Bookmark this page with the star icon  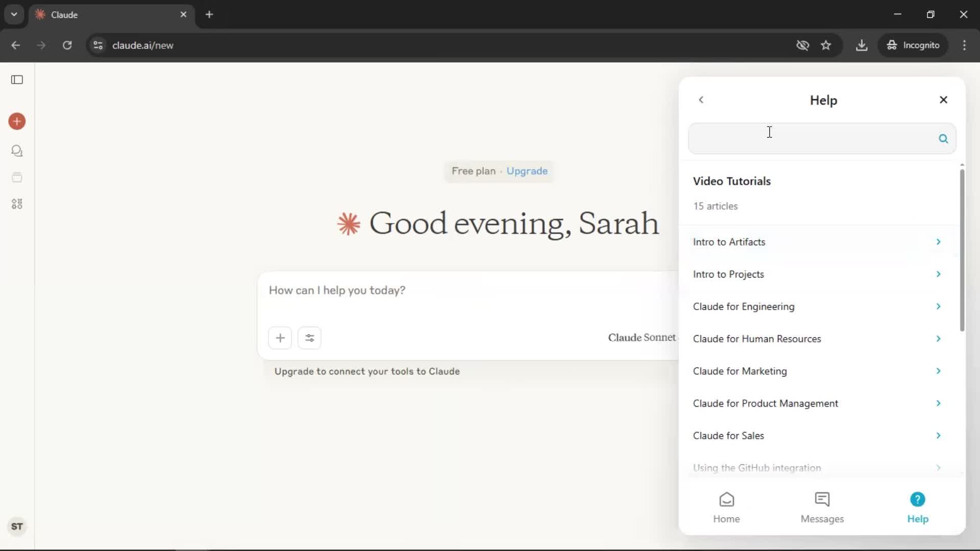826,45
